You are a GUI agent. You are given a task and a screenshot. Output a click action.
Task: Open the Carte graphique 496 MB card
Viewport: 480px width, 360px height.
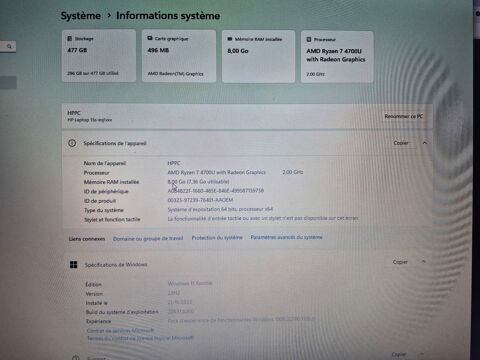point(179,56)
